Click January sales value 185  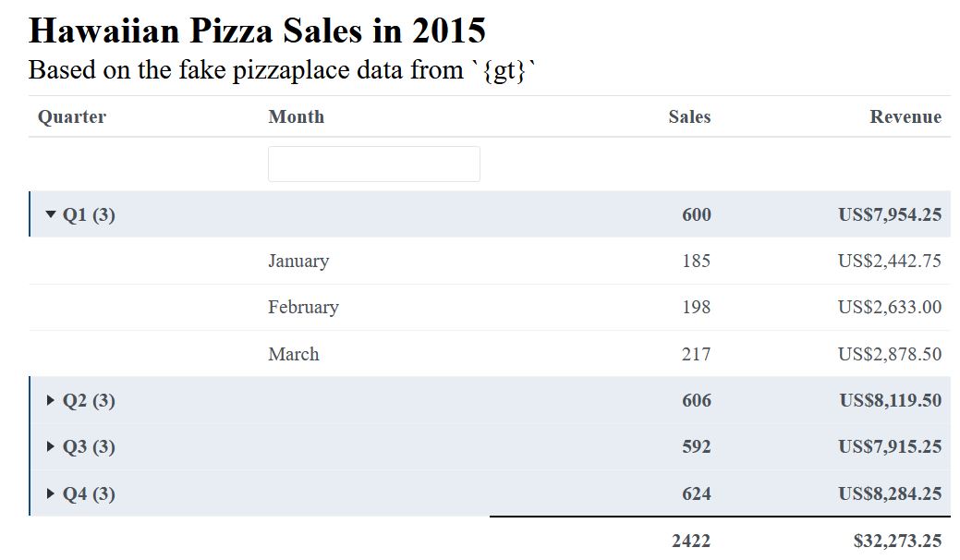(696, 261)
